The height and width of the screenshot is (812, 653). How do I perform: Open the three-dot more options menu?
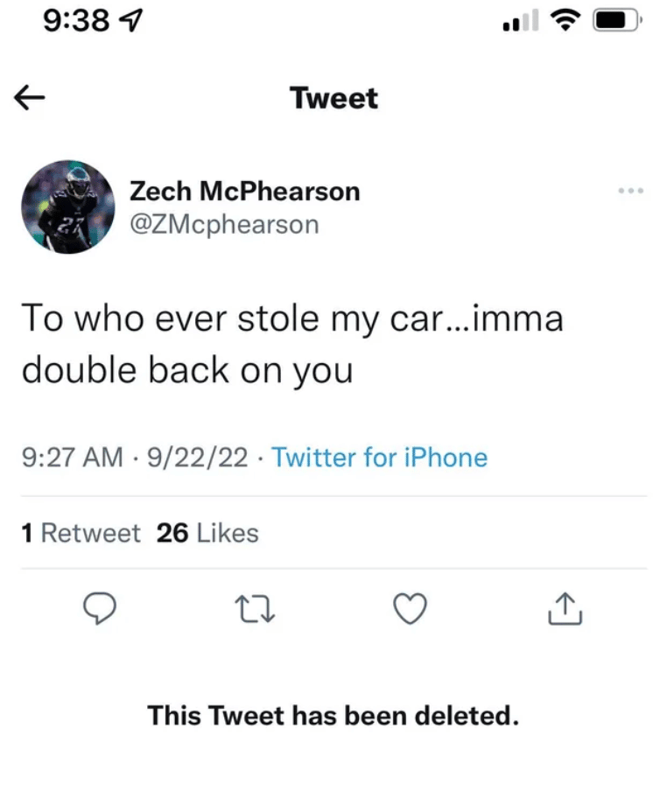click(x=629, y=191)
